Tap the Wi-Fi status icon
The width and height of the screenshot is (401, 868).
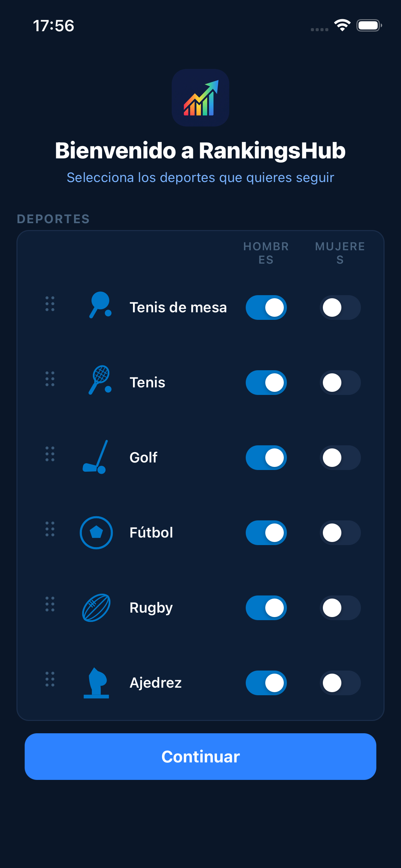[342, 25]
